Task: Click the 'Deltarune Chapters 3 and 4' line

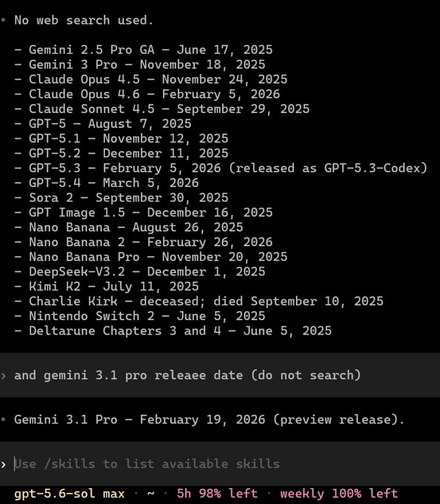Action: pos(173,331)
